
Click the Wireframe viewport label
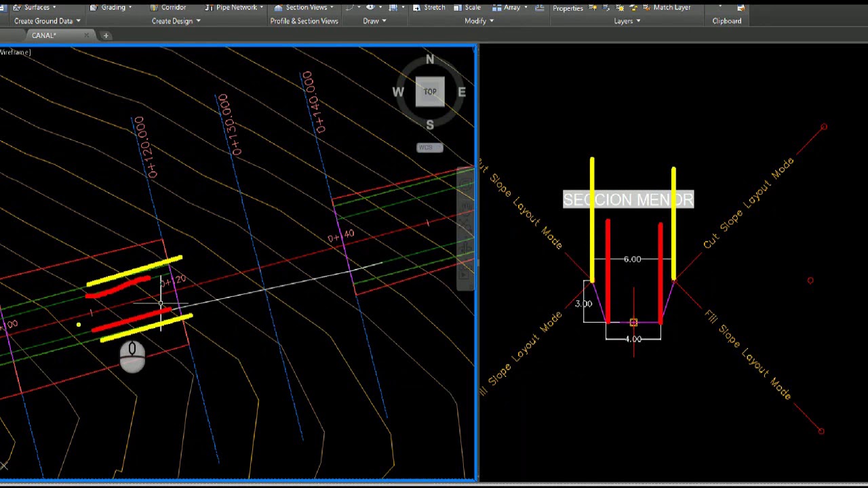(x=15, y=52)
